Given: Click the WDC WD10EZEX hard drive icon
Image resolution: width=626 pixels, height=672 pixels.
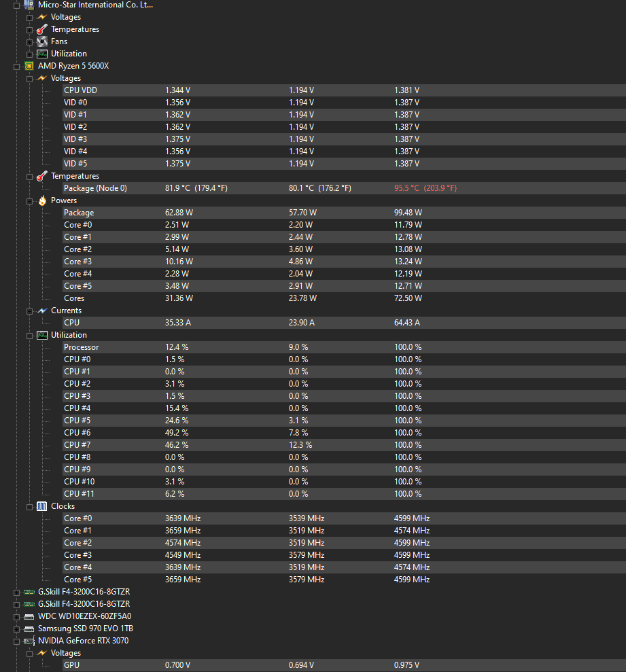Looking at the screenshot, I should click(x=29, y=617).
